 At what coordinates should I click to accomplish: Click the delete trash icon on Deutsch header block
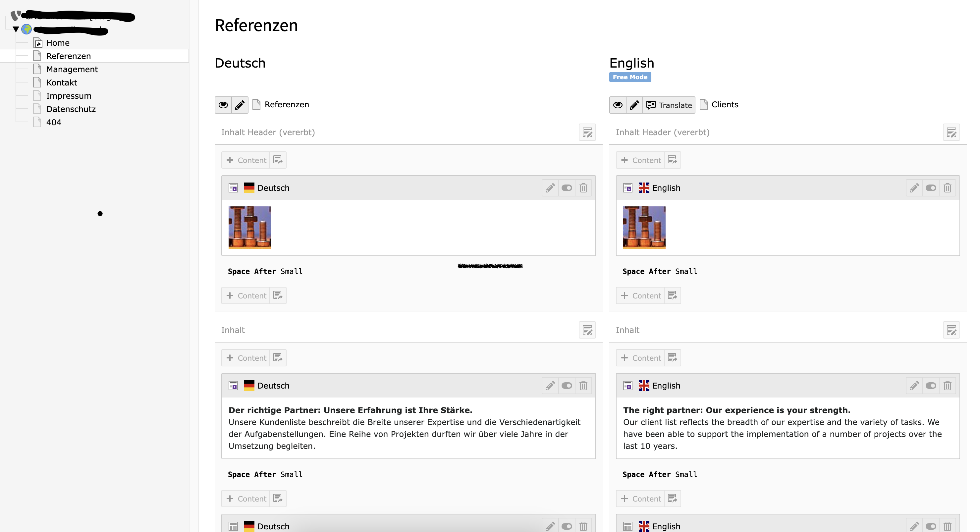[x=584, y=187]
